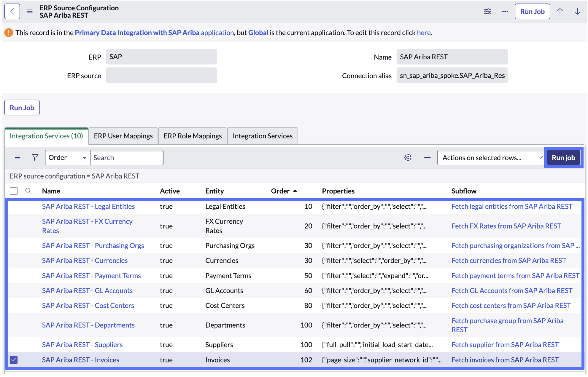Open the more options ellipsis in header
The width and height of the screenshot is (588, 377).
(x=505, y=12)
